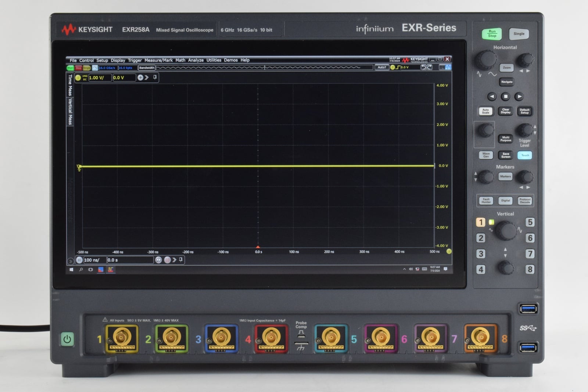Viewport: 588px width, 392px height.
Task: Click the large Horizontal scale knob
Action: click(x=485, y=60)
